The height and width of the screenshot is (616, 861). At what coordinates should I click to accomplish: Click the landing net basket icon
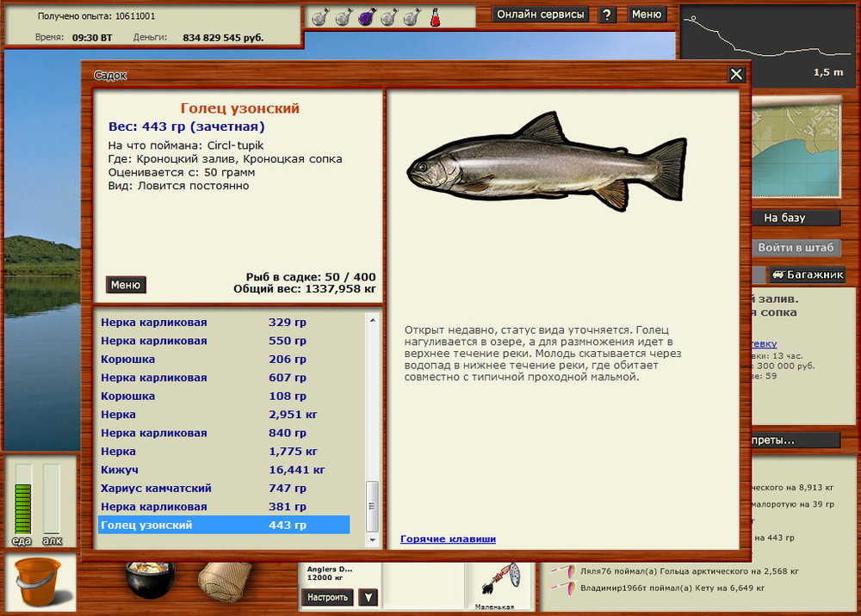(x=224, y=582)
